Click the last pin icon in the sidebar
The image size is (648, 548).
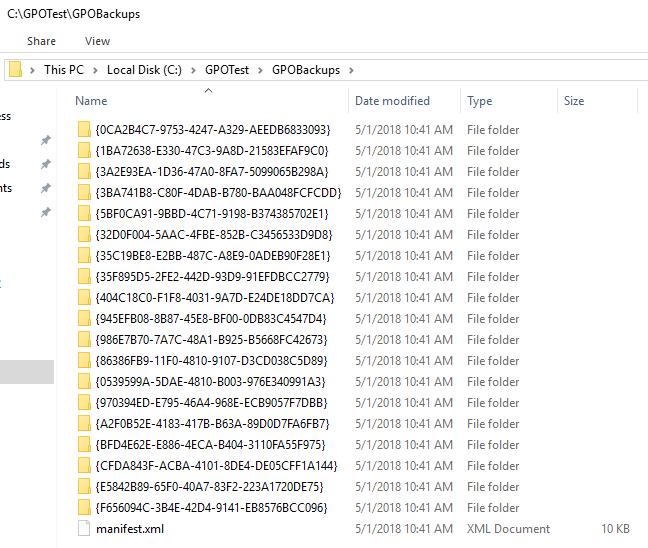45,213
